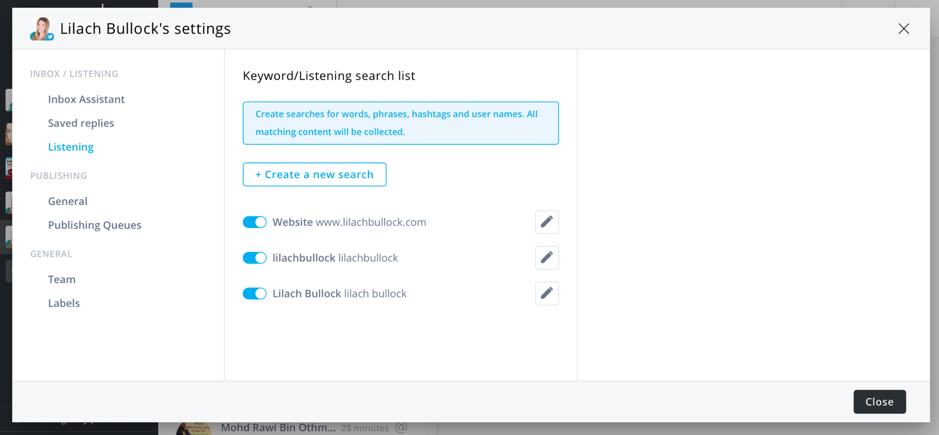Open Publishing Queues settings

point(95,225)
